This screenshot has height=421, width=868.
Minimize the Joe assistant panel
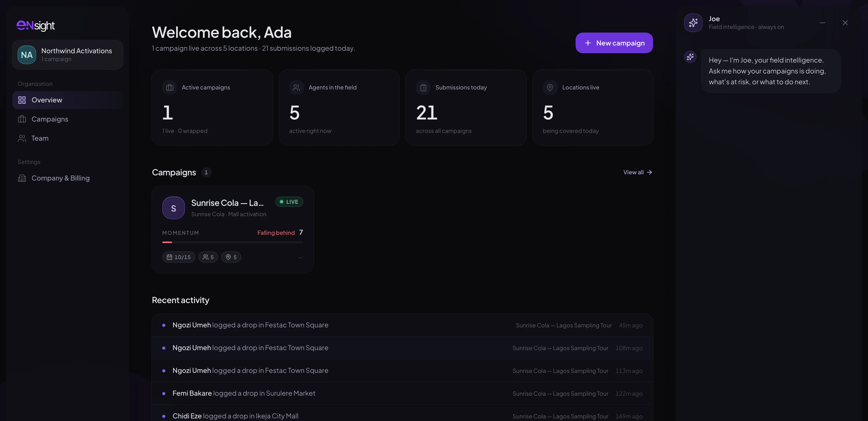[x=823, y=22]
